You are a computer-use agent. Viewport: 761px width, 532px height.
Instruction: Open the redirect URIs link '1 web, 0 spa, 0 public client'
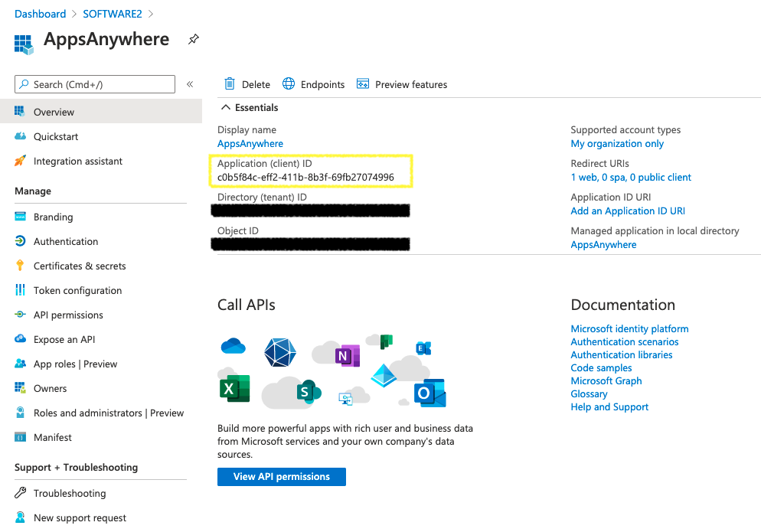click(x=631, y=177)
